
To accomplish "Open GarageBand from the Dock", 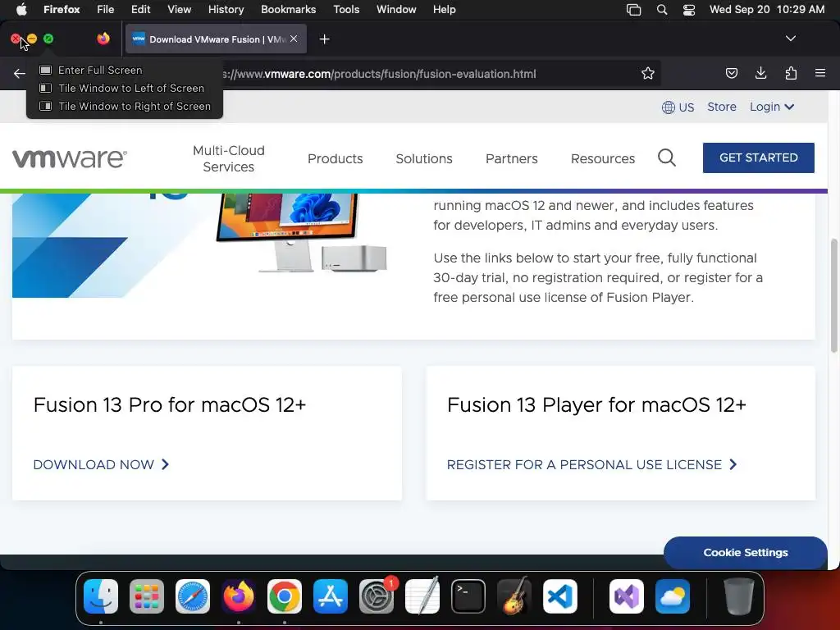I will click(514, 596).
